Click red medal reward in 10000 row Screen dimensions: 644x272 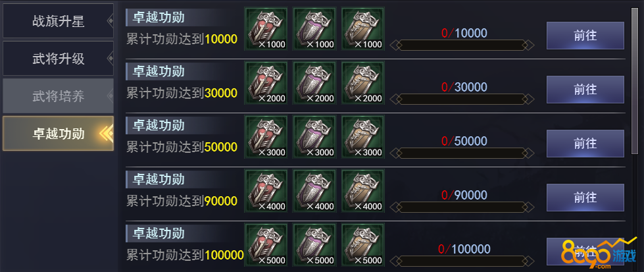point(266,29)
